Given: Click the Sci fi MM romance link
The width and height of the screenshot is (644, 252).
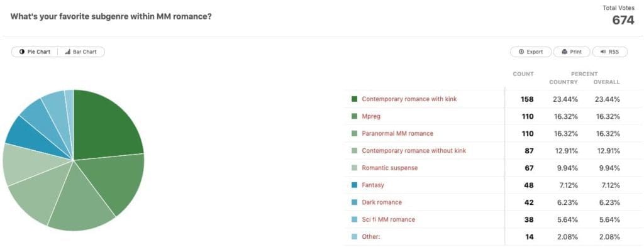Looking at the screenshot, I should pos(389,219).
